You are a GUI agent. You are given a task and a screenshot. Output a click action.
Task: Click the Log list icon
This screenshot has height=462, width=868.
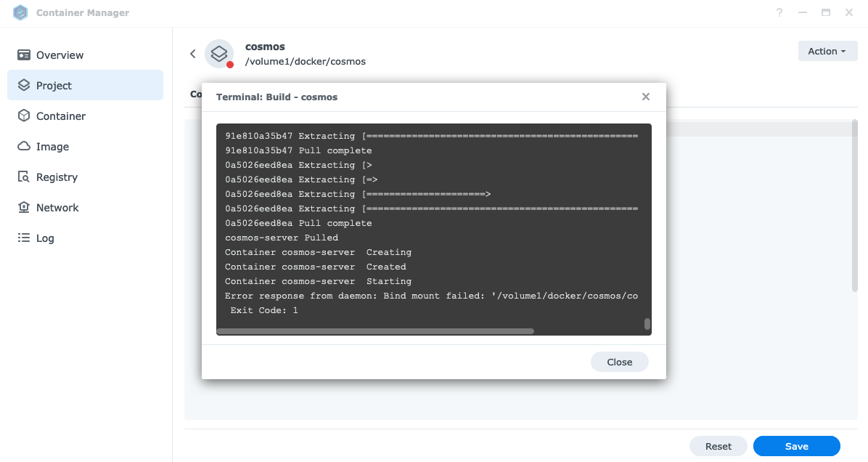click(24, 238)
